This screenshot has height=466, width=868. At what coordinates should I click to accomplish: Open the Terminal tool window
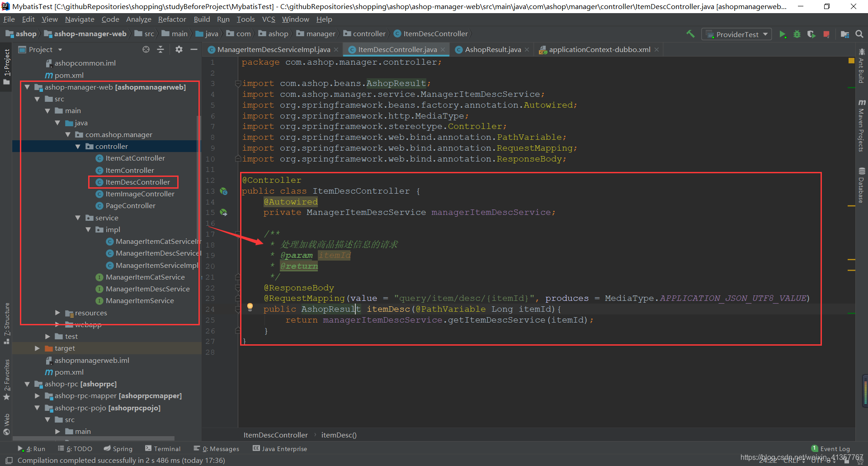[163, 449]
